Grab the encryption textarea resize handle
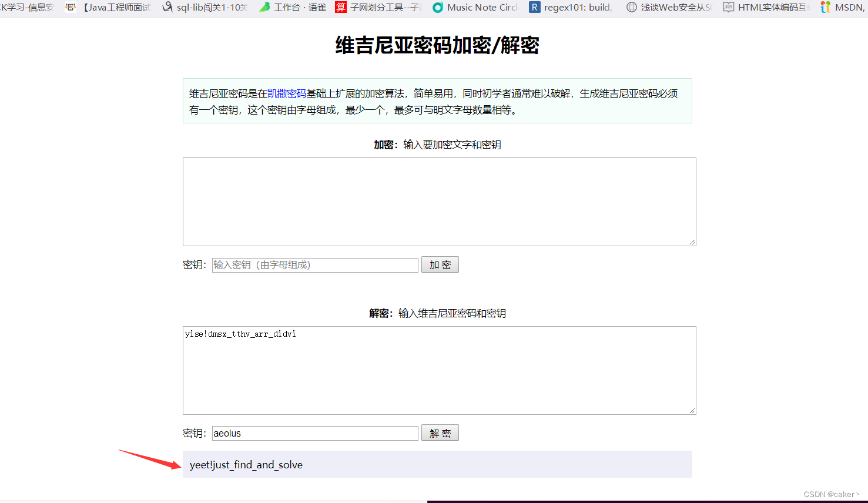The image size is (868, 503). pos(692,242)
